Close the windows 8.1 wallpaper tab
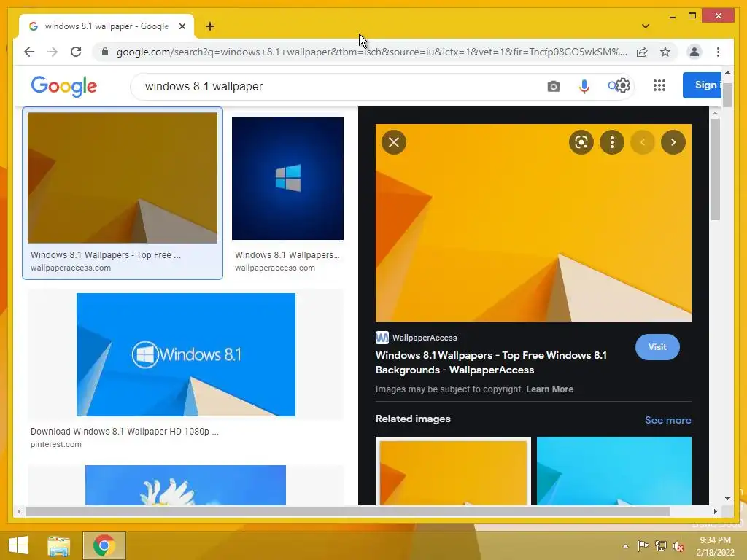The width and height of the screenshot is (747, 560). click(182, 26)
